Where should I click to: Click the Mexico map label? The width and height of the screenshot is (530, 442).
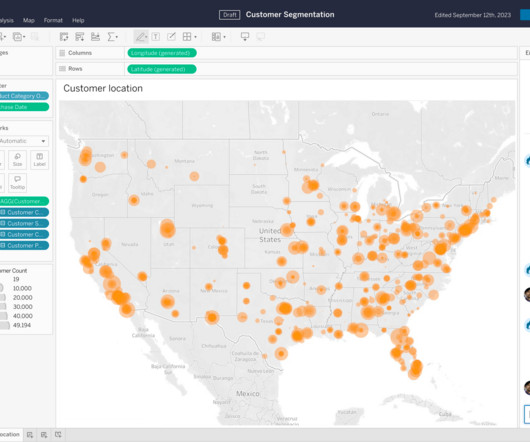pyautogui.click(x=248, y=394)
